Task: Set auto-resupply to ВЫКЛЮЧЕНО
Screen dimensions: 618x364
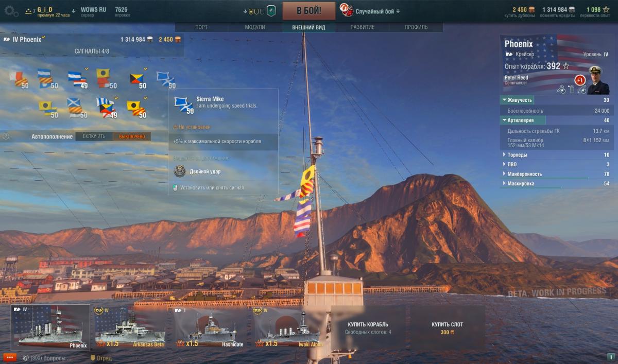Action: [132, 136]
